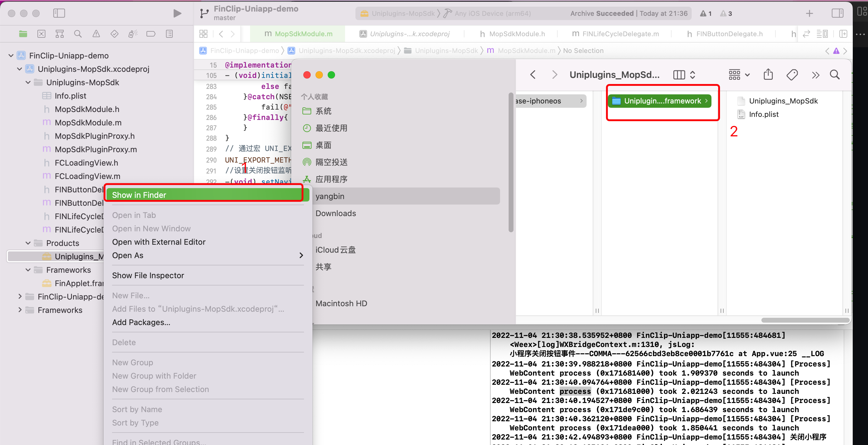Collapse the Products group
Image resolution: width=868 pixels, height=445 pixels.
click(x=28, y=243)
